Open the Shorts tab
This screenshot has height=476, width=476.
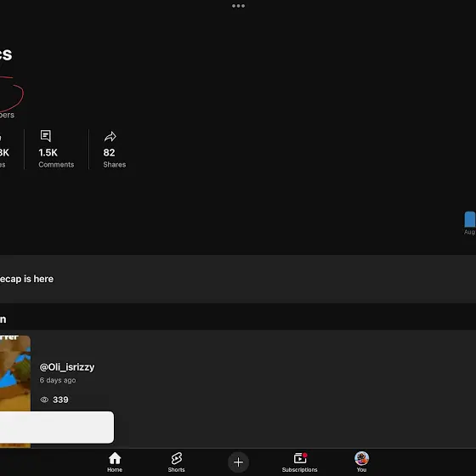[x=177, y=462]
